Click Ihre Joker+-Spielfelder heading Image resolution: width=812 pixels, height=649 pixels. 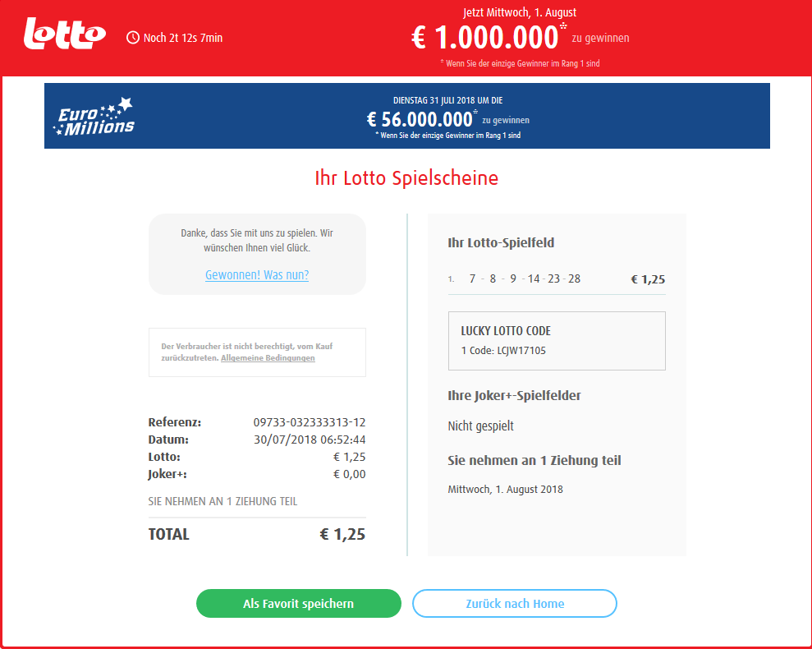tap(514, 395)
